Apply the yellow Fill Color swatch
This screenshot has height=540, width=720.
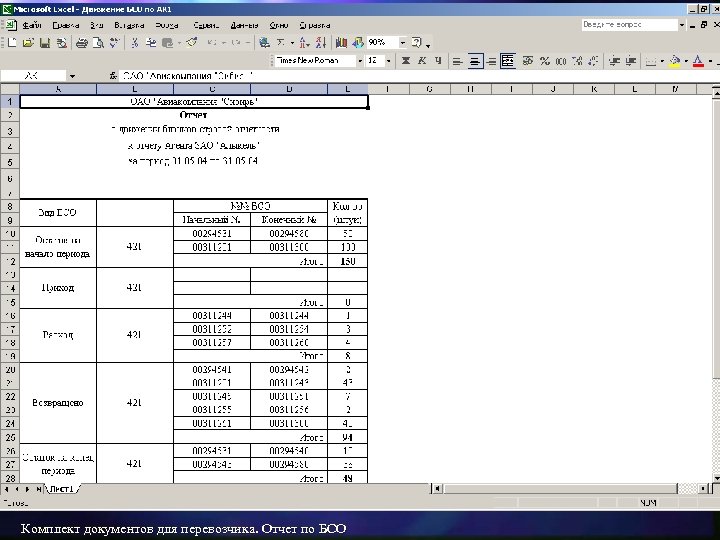pyautogui.click(x=675, y=61)
